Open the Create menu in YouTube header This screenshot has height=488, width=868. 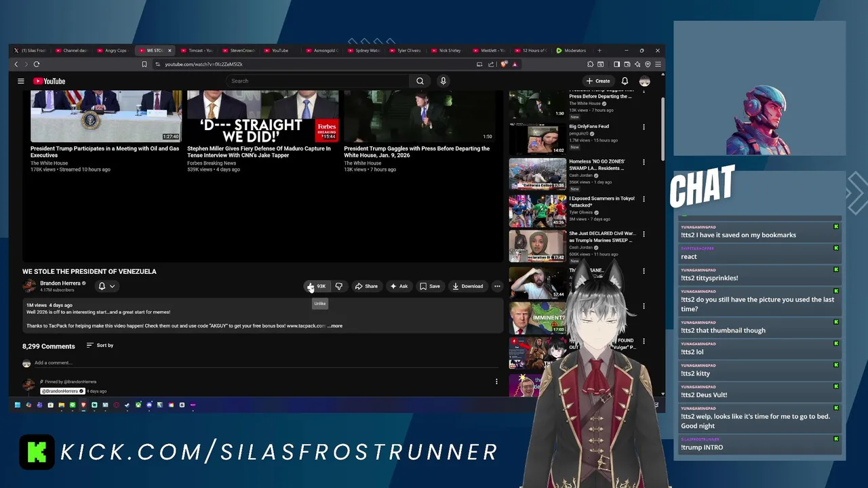coord(598,81)
